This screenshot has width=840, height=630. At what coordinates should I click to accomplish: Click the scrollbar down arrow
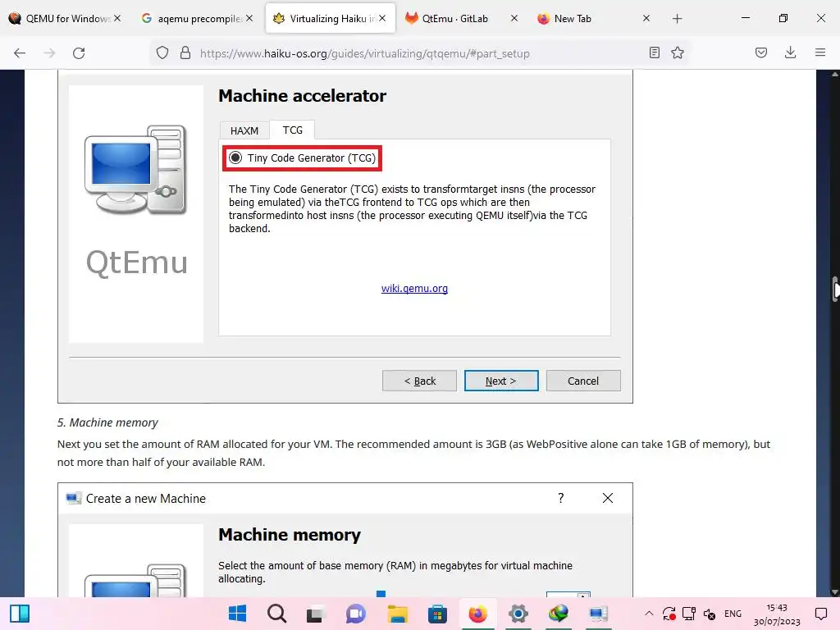[x=834, y=592]
